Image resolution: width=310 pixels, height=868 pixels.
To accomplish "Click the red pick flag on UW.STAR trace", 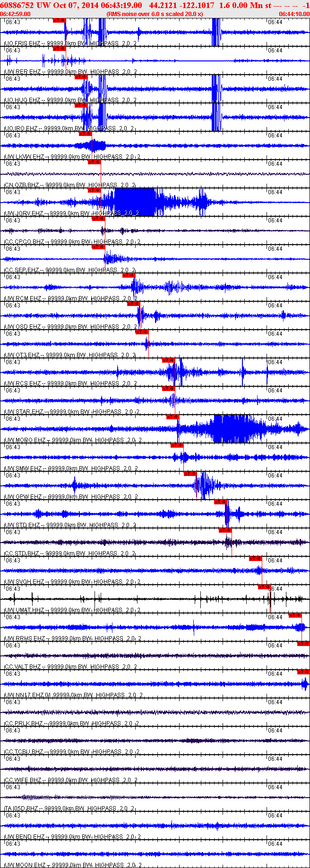I will pyautogui.click(x=168, y=389).
